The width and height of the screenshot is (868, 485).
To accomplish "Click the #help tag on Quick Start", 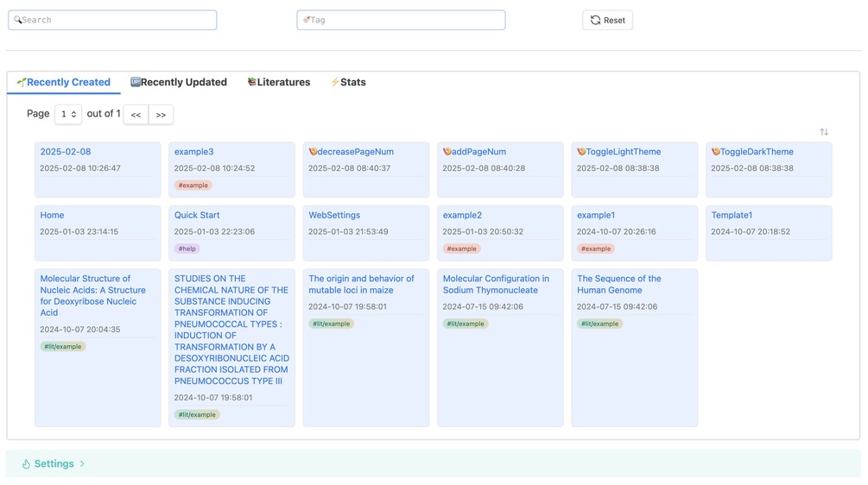I will point(187,249).
